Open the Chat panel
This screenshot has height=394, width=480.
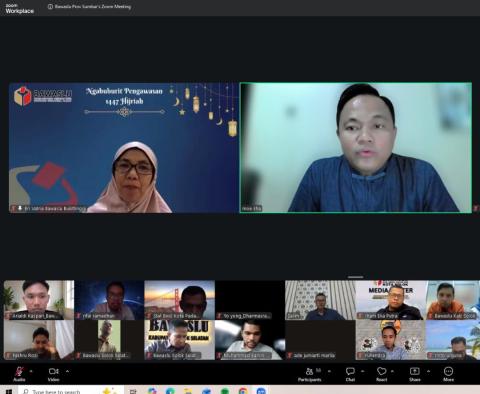coord(350,374)
